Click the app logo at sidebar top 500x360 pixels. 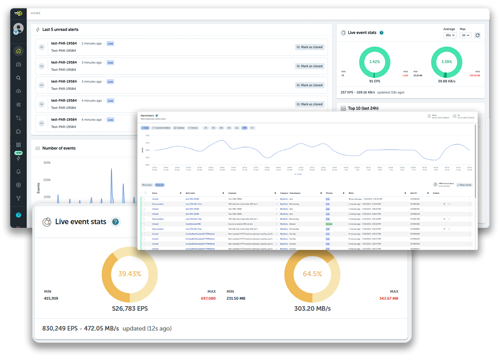[x=18, y=13]
